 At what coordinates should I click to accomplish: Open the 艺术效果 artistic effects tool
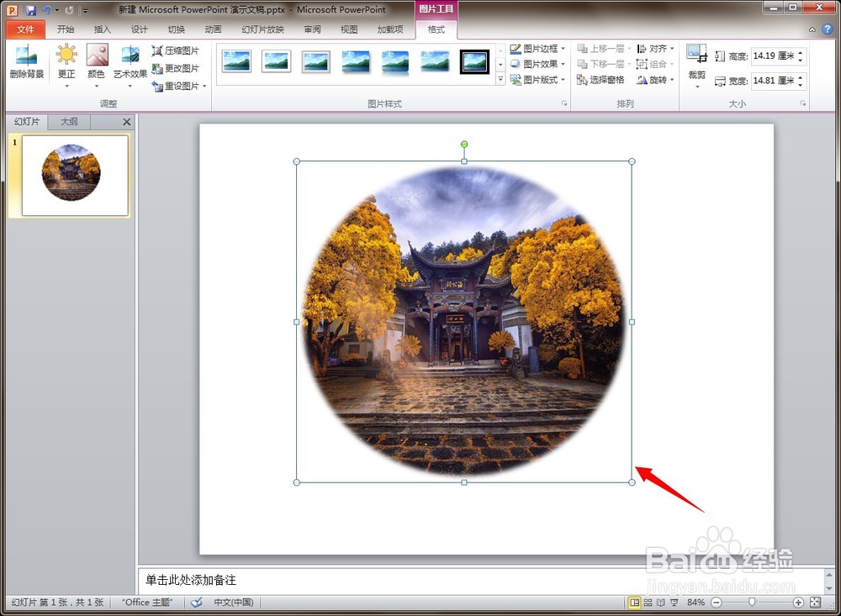[x=130, y=65]
